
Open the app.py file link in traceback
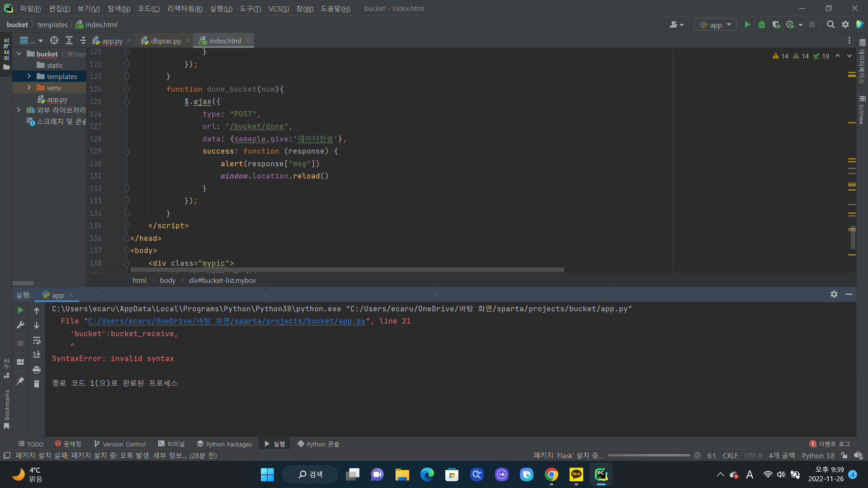point(226,321)
